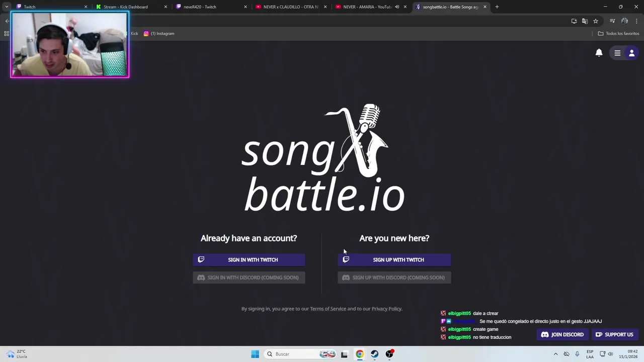The height and width of the screenshot is (362, 644).
Task: Open the Terms of Service link
Action: click(328, 309)
